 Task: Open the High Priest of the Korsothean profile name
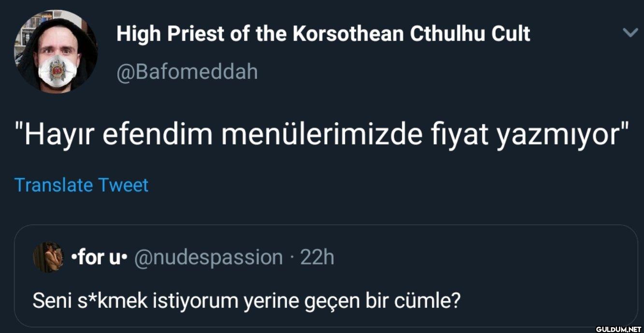[x=323, y=33]
